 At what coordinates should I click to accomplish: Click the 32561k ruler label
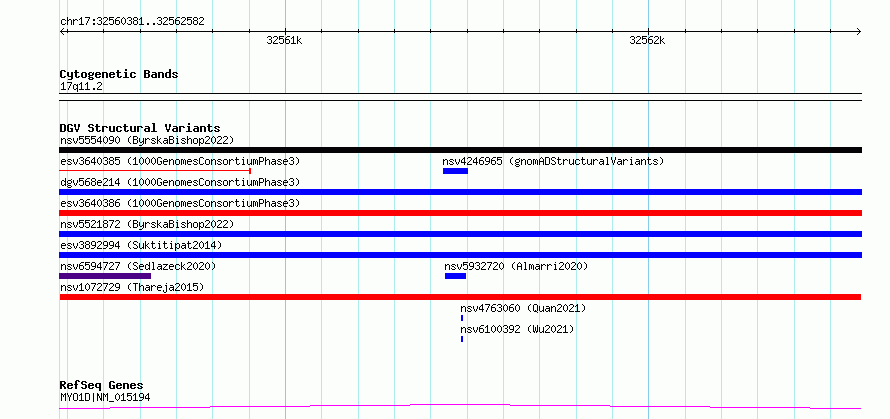tap(284, 41)
